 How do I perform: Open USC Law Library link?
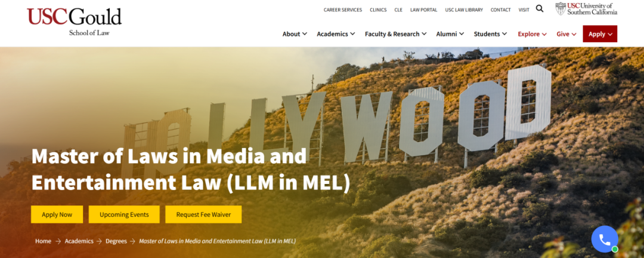click(x=464, y=10)
